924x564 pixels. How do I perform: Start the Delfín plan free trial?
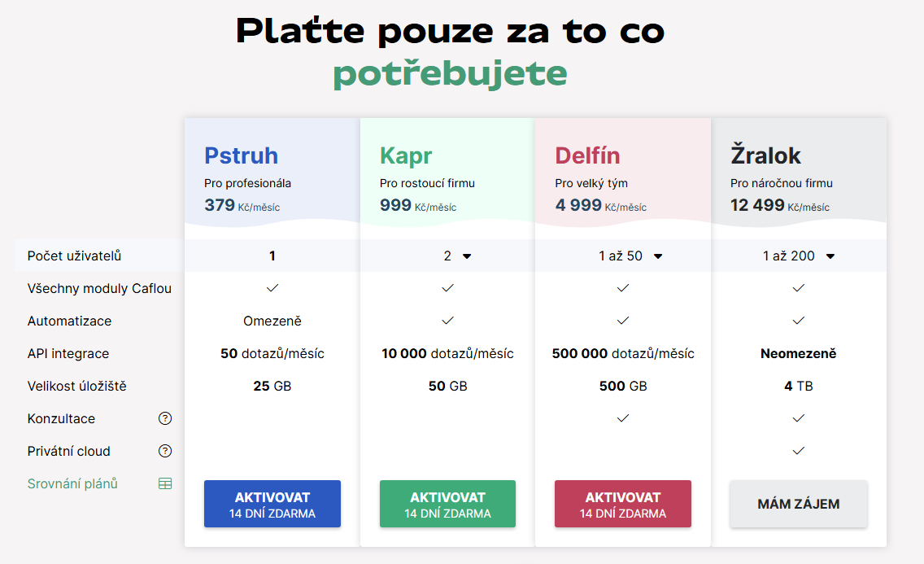point(623,504)
